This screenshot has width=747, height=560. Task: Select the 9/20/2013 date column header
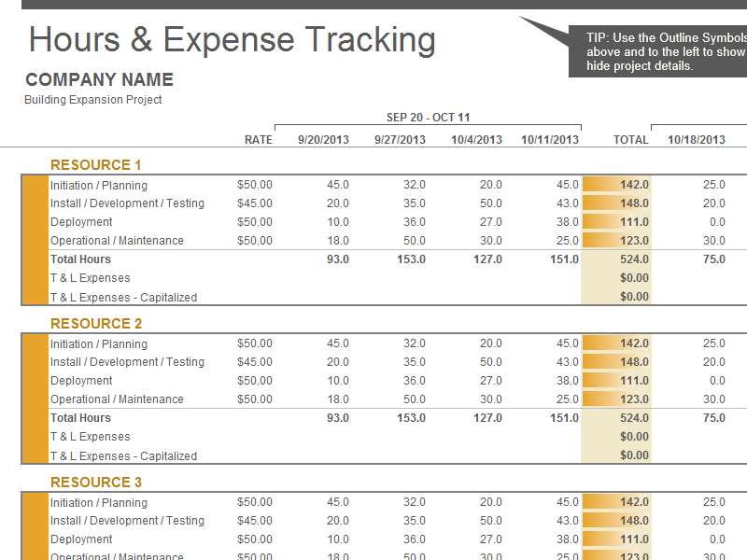pos(323,140)
